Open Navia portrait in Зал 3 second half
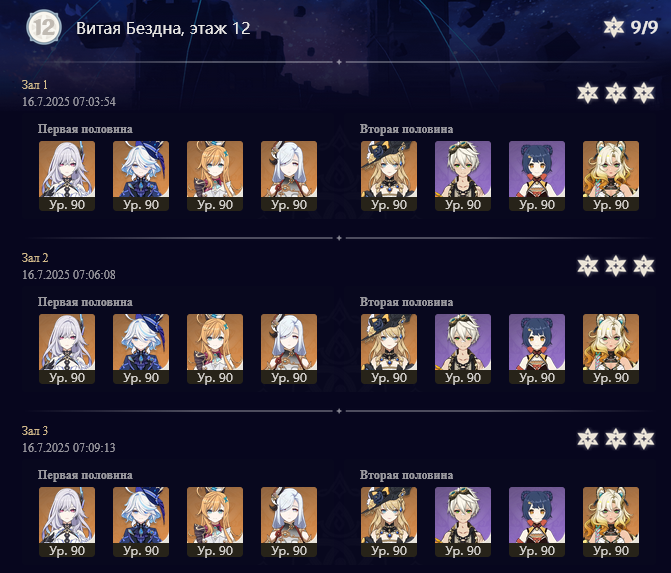This screenshot has width=671, height=573. tap(389, 522)
